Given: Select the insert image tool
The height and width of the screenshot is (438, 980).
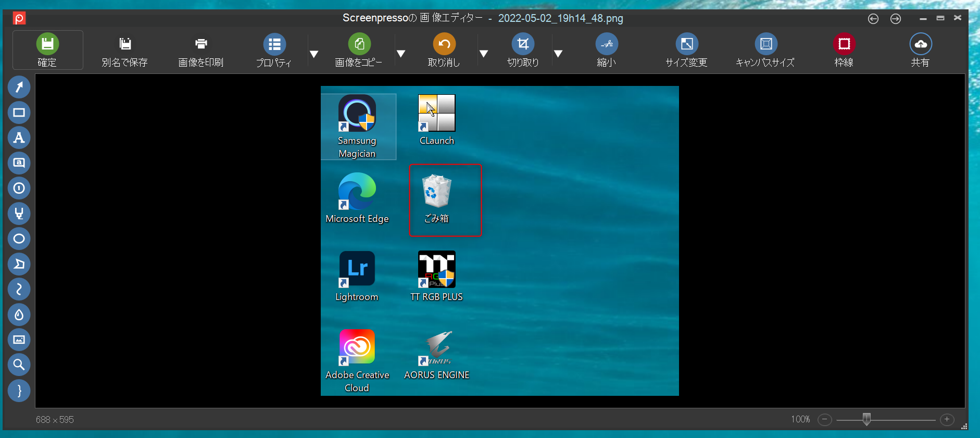Looking at the screenshot, I should [x=19, y=340].
